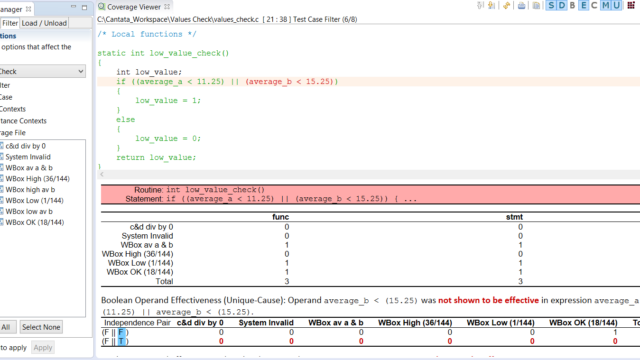Click 'System Invalid' row label in coverage table

[147, 236]
